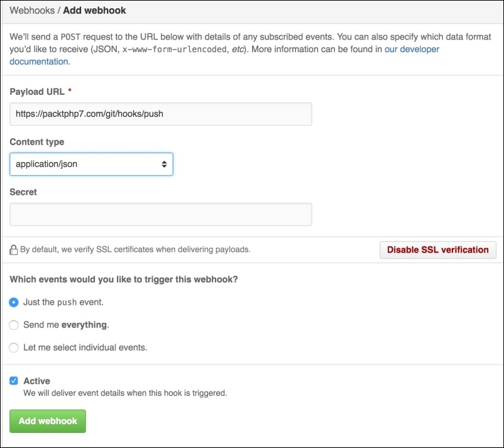Viewport: 504px width, 448px height.
Task: Navigate back via the Webhooks breadcrumb
Action: tap(28, 10)
